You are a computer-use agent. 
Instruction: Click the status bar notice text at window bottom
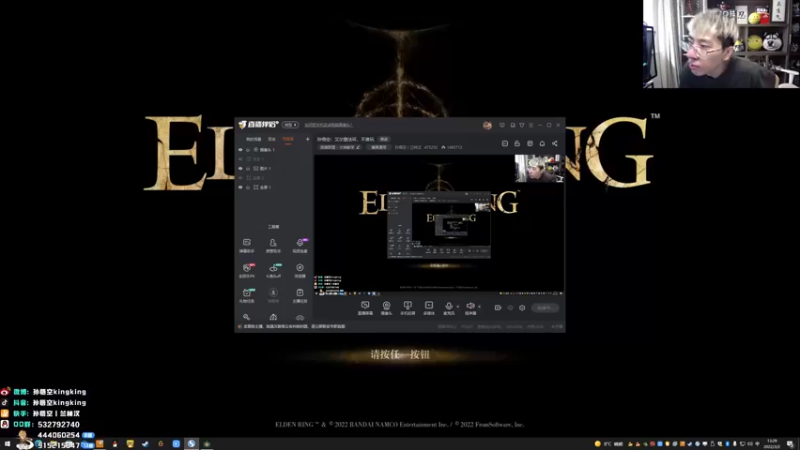pos(295,327)
